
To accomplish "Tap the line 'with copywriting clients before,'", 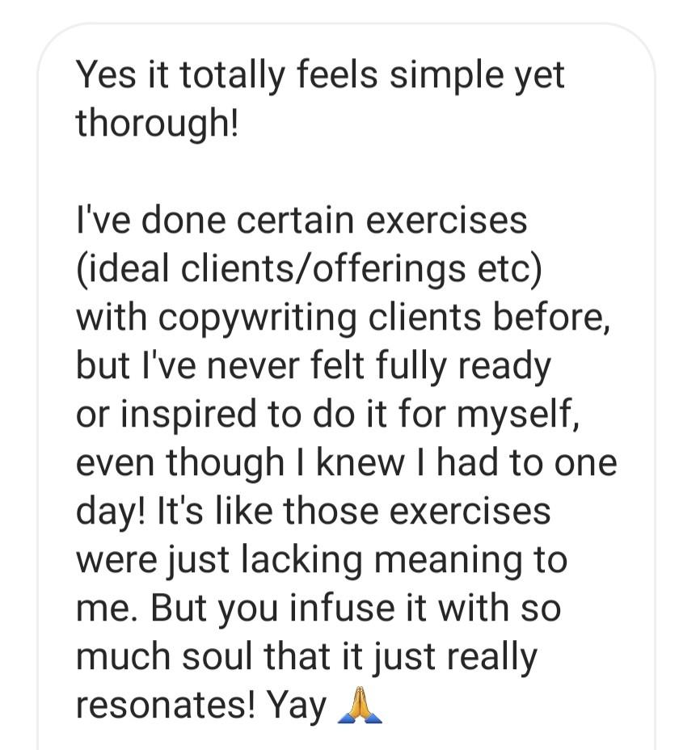I will 343,318.
